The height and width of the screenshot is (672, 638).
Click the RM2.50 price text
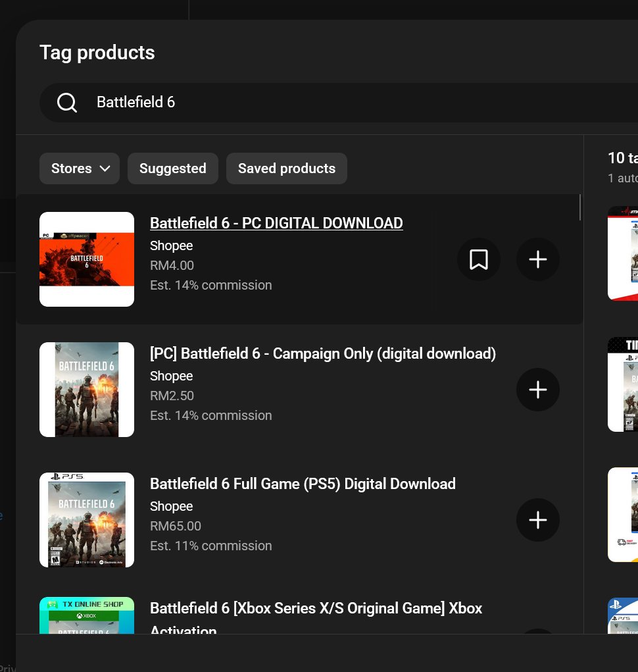pyautogui.click(x=172, y=396)
